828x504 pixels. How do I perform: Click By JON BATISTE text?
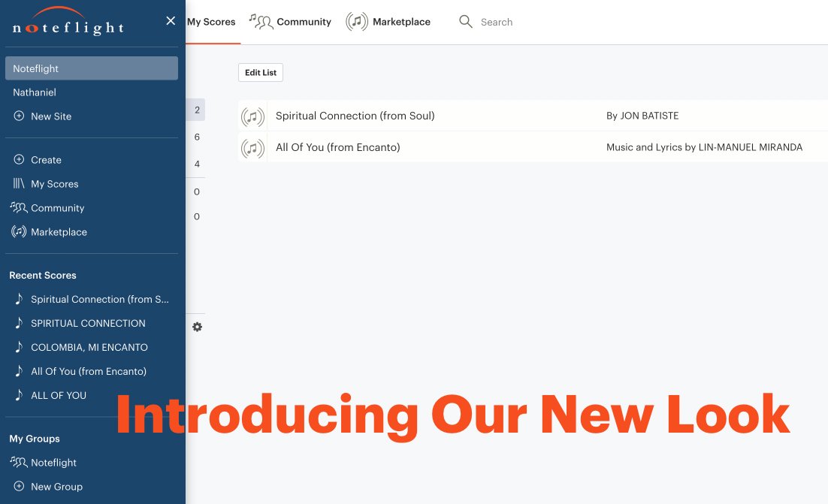pyautogui.click(x=642, y=116)
